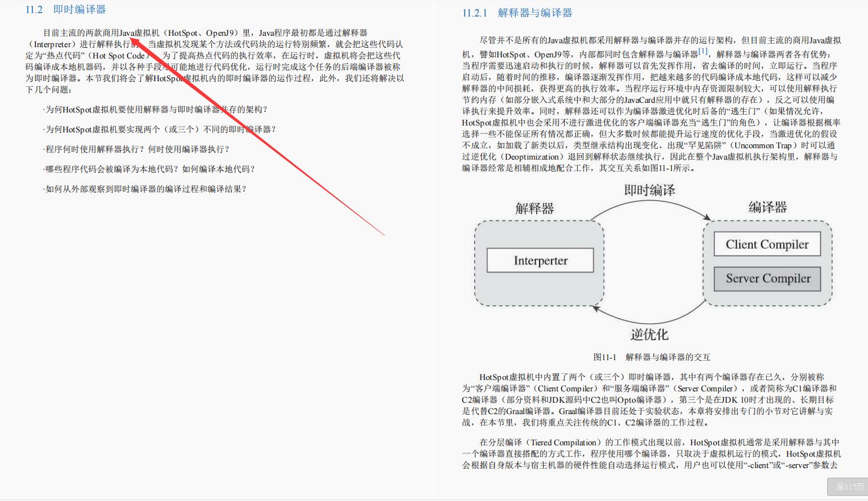
Task: Click the Server Compiler box in the diagram
Action: (x=767, y=278)
